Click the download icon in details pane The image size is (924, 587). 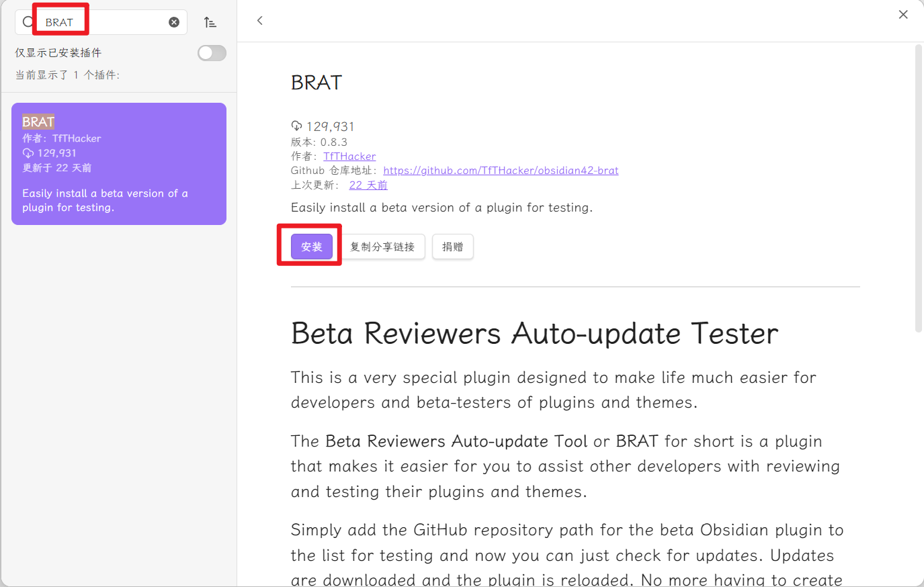[296, 126]
